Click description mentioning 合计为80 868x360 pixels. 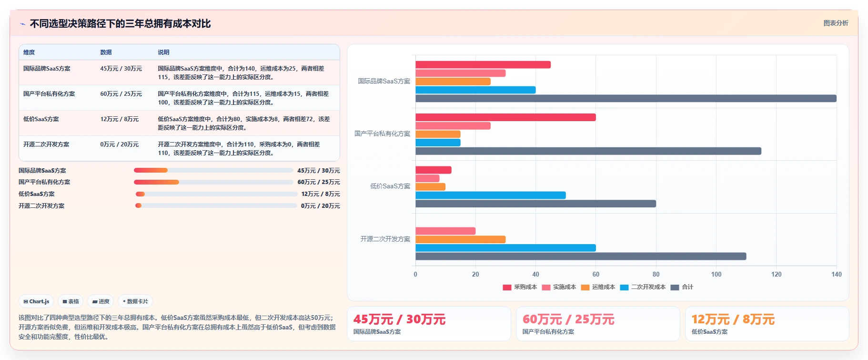[244, 123]
